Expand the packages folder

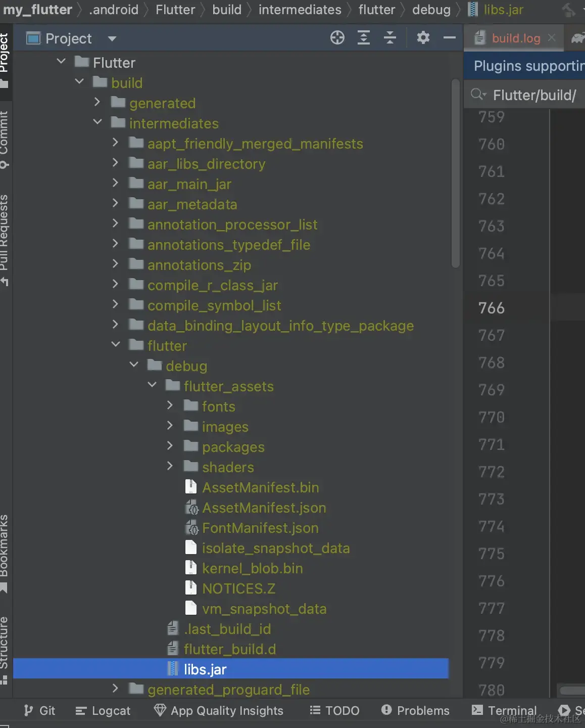coord(170,445)
